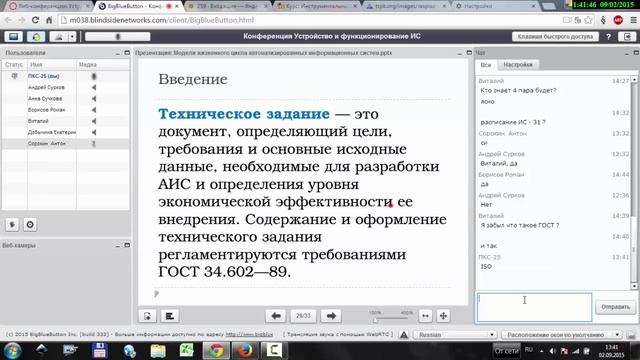Click the webcam share icon
Image resolution: width=640 pixels, height=360 pixels.
pyautogui.click(x=59, y=37)
